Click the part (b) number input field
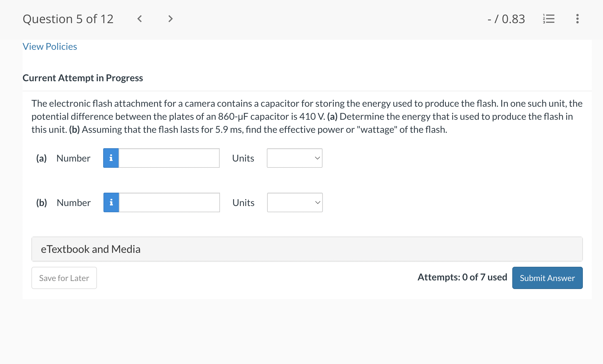Screen dimensions: 603x364 169,202
